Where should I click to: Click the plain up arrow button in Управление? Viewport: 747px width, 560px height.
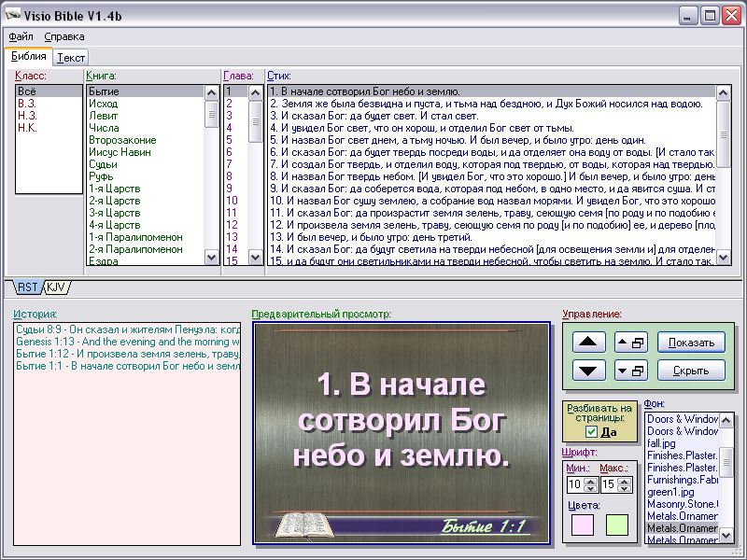tap(587, 343)
